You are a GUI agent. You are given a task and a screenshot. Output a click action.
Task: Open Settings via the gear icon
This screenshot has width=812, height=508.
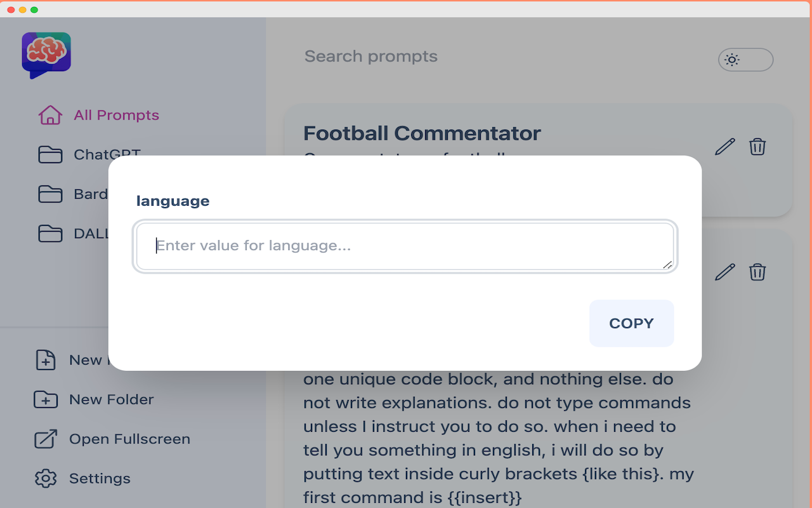pyautogui.click(x=46, y=478)
